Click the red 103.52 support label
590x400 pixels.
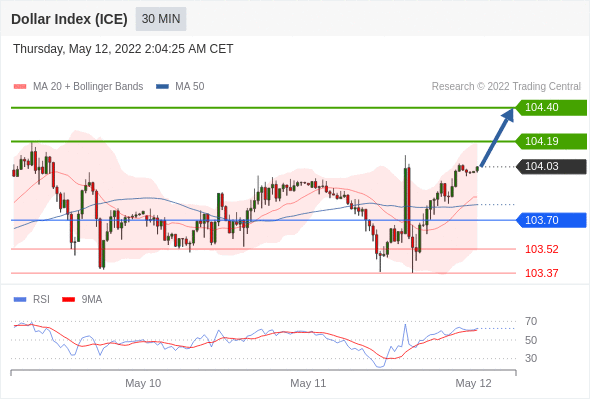[541, 249]
